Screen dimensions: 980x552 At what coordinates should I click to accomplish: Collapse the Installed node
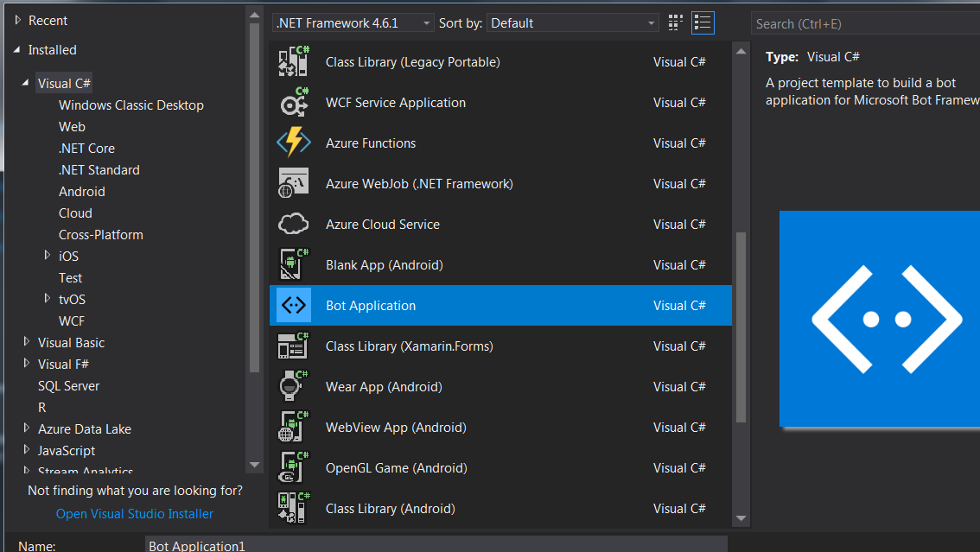click(x=17, y=49)
